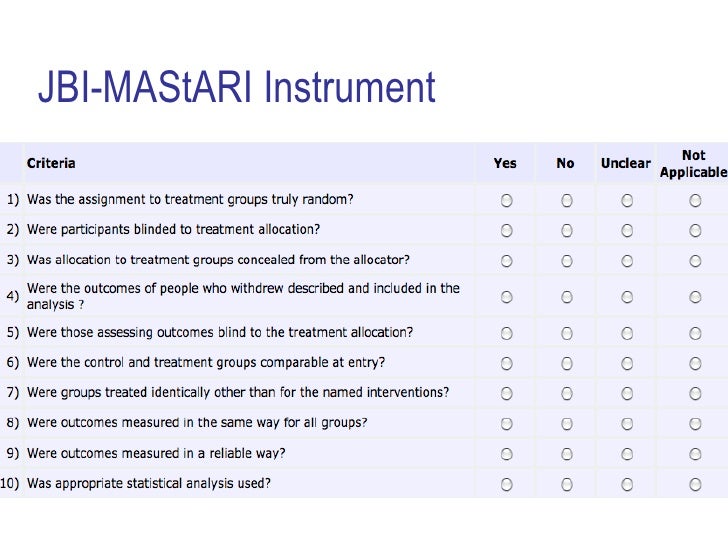Select Yes for truly random assignment question
The height and width of the screenshot is (546, 728).
(x=506, y=200)
